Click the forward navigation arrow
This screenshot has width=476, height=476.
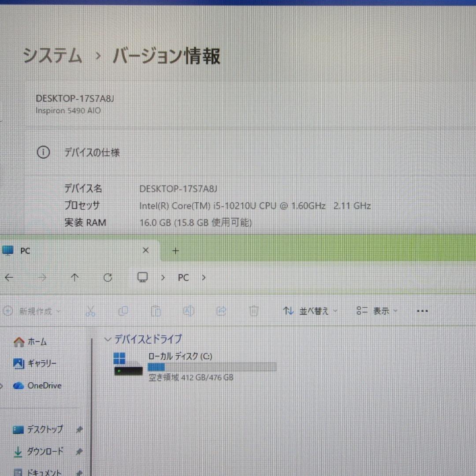click(x=42, y=277)
